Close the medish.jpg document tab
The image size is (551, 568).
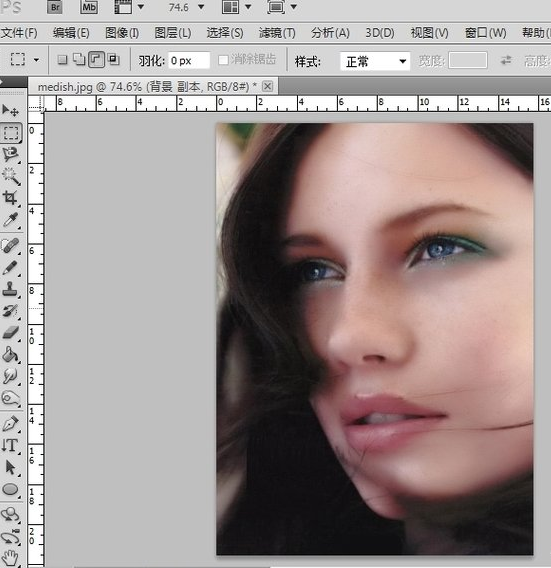point(267,86)
